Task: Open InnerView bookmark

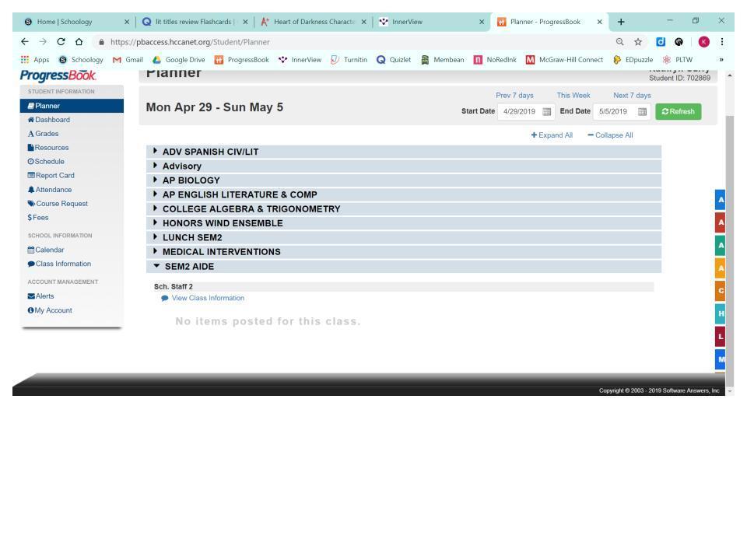Action: pyautogui.click(x=300, y=60)
